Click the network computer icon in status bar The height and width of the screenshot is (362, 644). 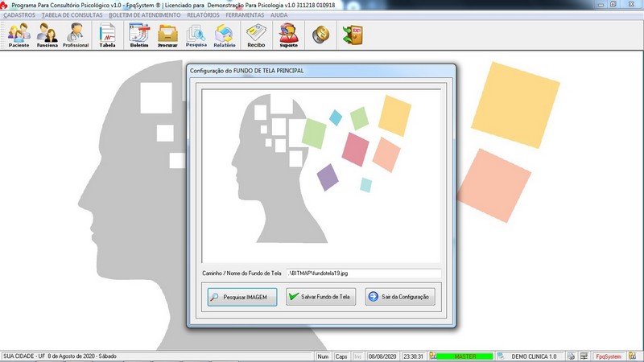coord(584,356)
